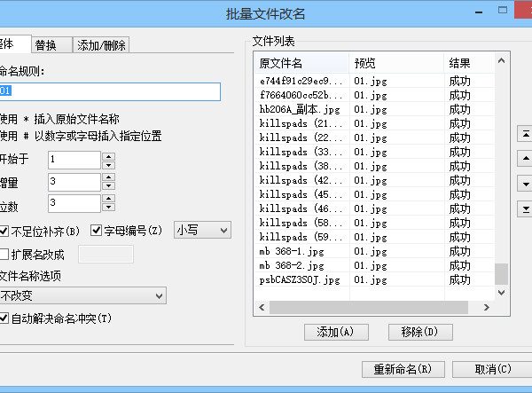
Task: Toggle 自动解决命名冲突(T) checkbox
Action: (x=4, y=318)
